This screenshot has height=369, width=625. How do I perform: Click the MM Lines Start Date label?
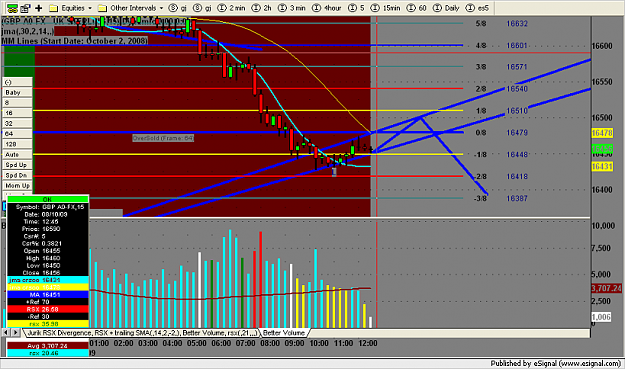click(75, 41)
